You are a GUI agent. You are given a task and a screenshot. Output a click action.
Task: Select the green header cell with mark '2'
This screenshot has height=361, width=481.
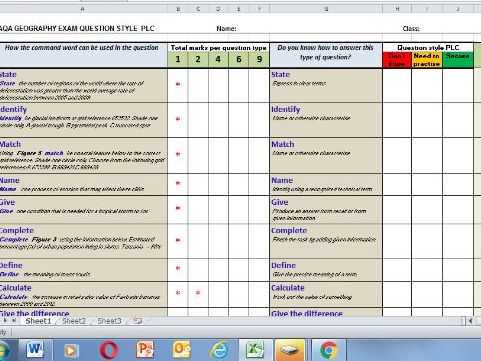click(198, 60)
